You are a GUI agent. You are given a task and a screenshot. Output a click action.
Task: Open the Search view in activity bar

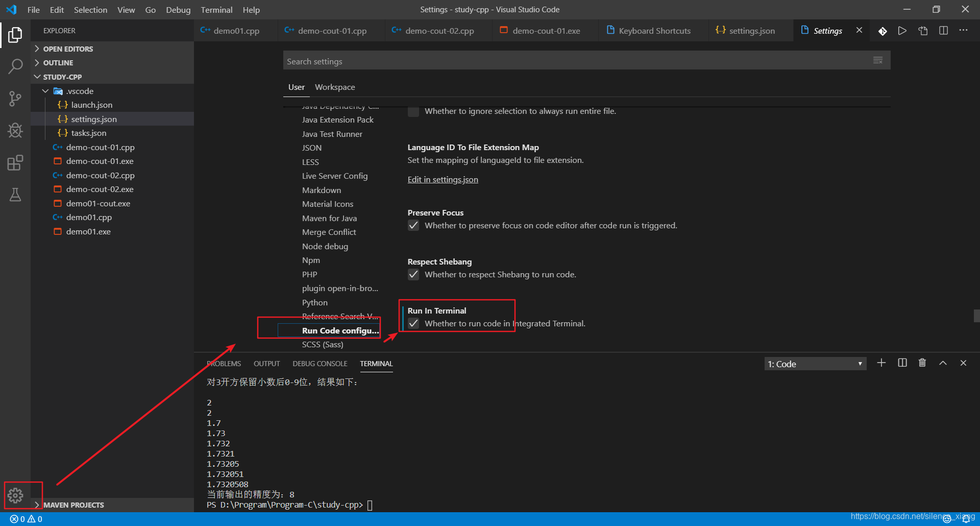coord(15,66)
